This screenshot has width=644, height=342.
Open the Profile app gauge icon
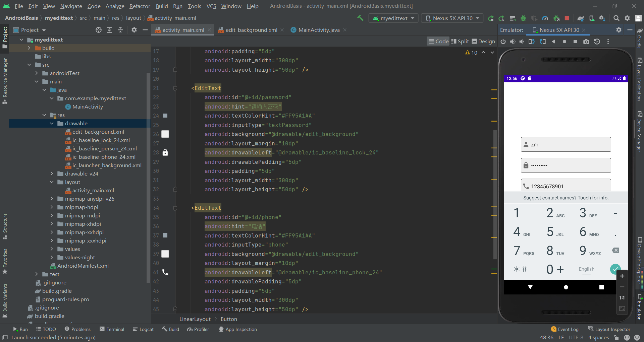[545, 18]
